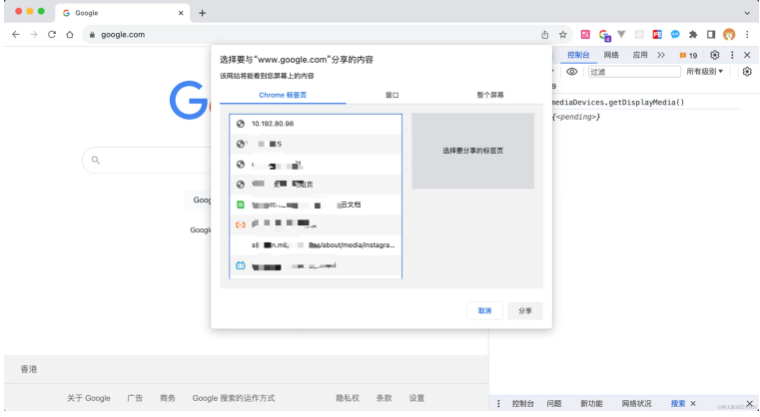Image resolution: width=760 pixels, height=417 pixels.
Task: Open the 商务 footer link
Action: (168, 398)
